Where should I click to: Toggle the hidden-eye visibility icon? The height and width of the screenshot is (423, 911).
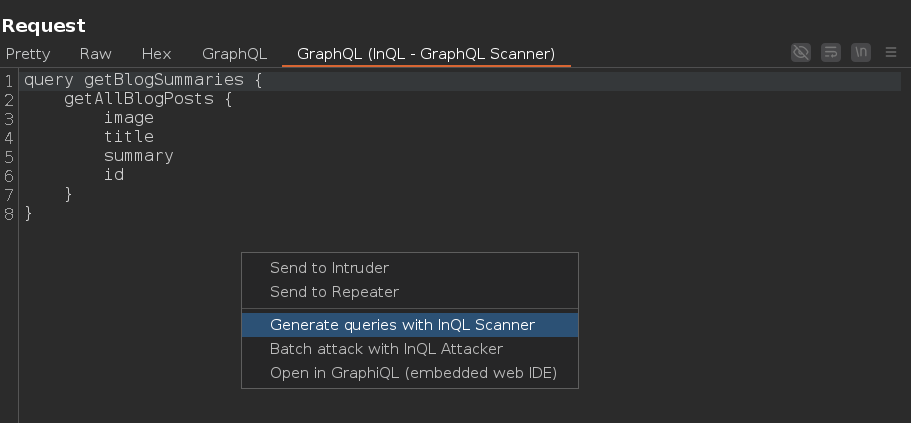click(800, 53)
